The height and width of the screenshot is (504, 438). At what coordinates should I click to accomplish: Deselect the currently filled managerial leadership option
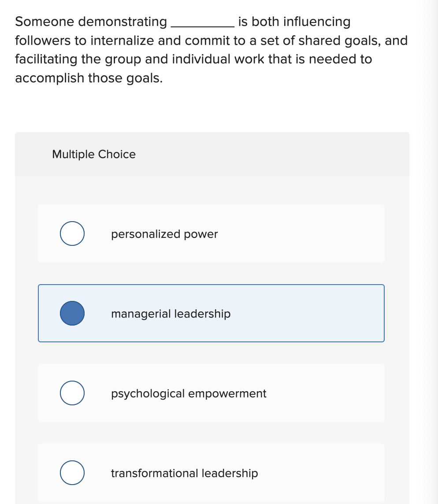pyautogui.click(x=72, y=313)
